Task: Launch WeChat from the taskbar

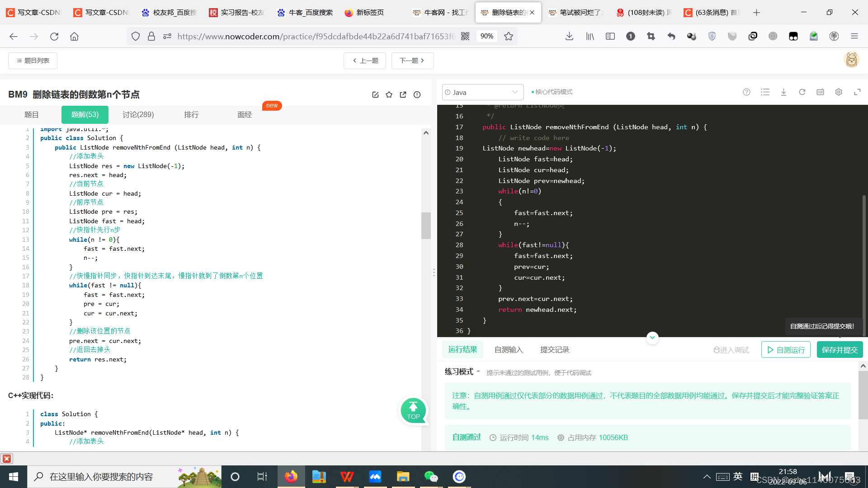Action: (x=431, y=476)
